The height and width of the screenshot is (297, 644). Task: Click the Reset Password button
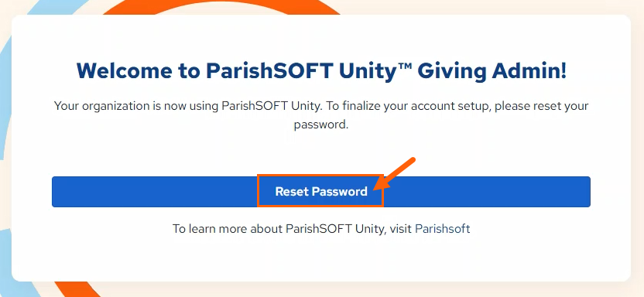pyautogui.click(x=320, y=192)
